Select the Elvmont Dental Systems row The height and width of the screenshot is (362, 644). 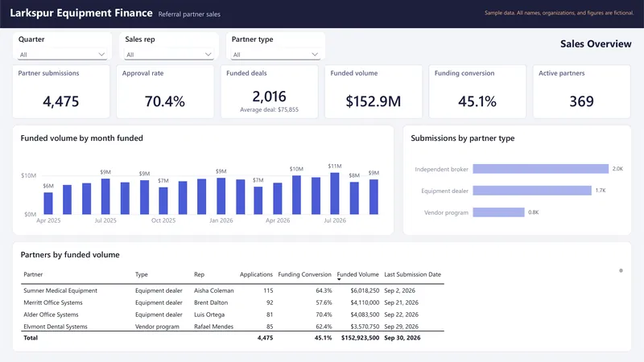pyautogui.click(x=233, y=327)
